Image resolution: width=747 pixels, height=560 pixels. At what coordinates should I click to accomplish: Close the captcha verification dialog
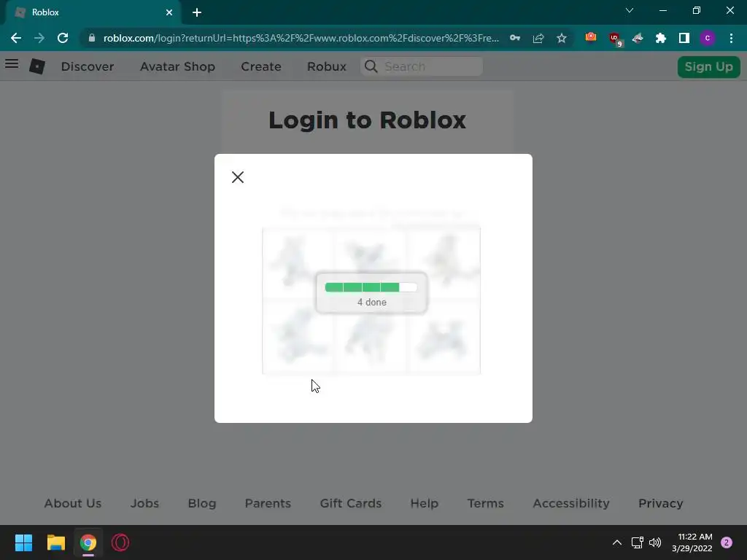(237, 177)
